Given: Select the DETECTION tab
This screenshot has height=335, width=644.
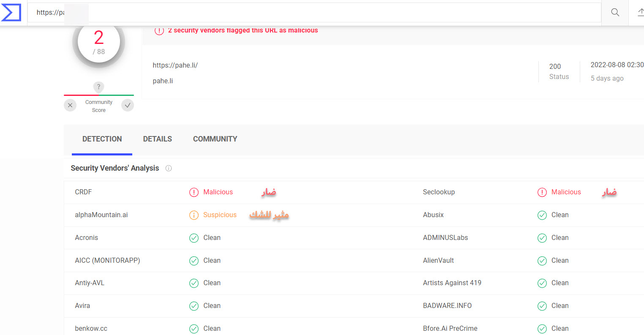Looking at the screenshot, I should [102, 139].
